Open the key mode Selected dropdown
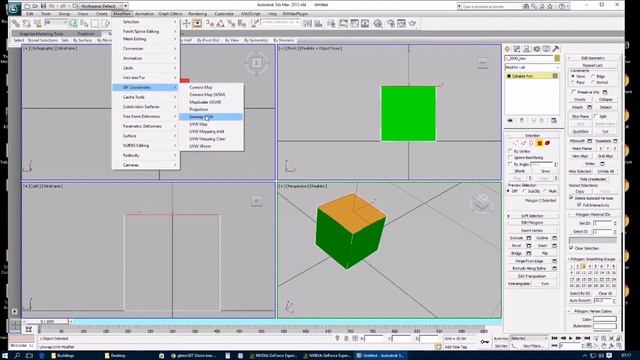Image resolution: width=640 pixels, height=360 pixels. tap(529, 338)
